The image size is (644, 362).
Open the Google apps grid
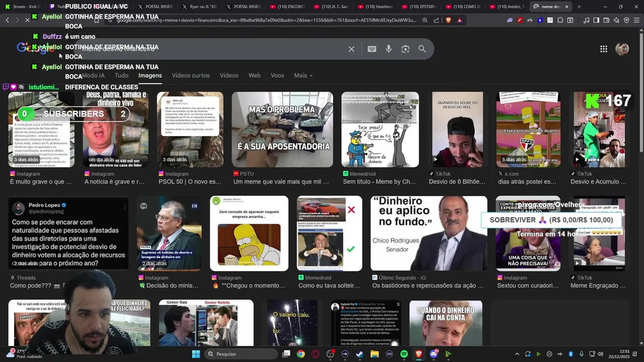click(x=603, y=49)
